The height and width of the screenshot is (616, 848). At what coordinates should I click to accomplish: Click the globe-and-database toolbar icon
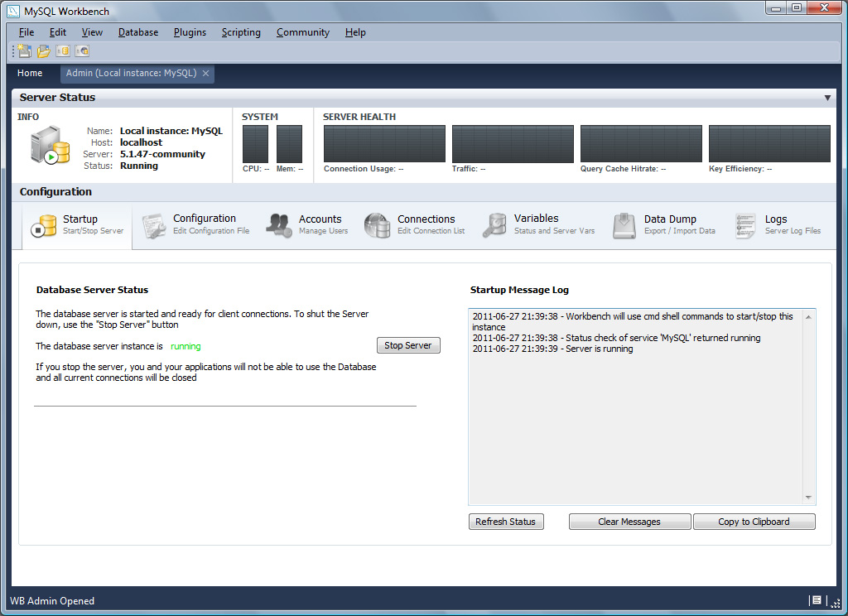point(82,51)
